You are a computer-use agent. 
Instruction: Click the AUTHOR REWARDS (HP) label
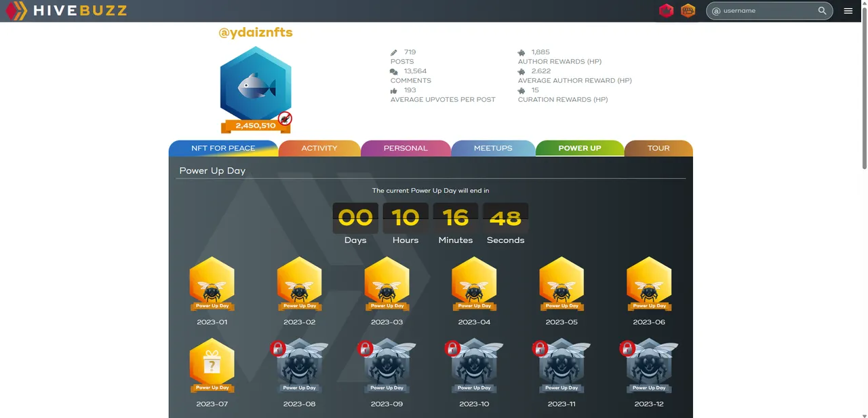559,62
